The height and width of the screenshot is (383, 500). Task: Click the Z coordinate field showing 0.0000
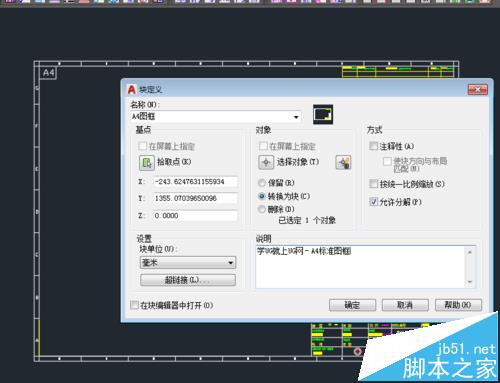195,216
